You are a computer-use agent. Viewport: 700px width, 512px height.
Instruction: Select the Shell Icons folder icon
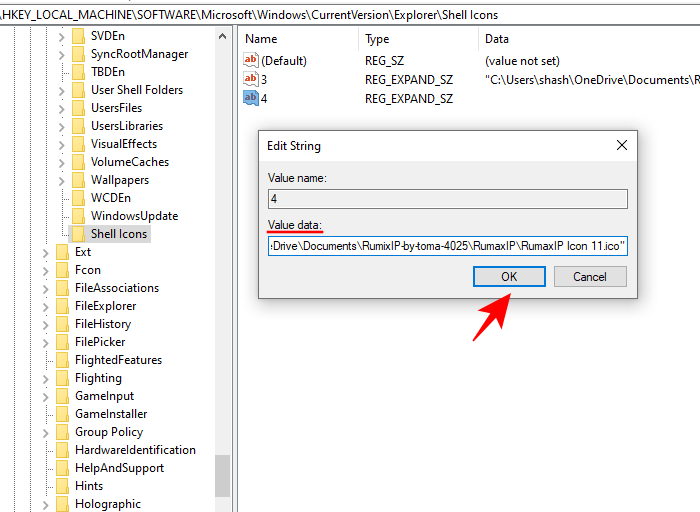pyautogui.click(x=78, y=234)
